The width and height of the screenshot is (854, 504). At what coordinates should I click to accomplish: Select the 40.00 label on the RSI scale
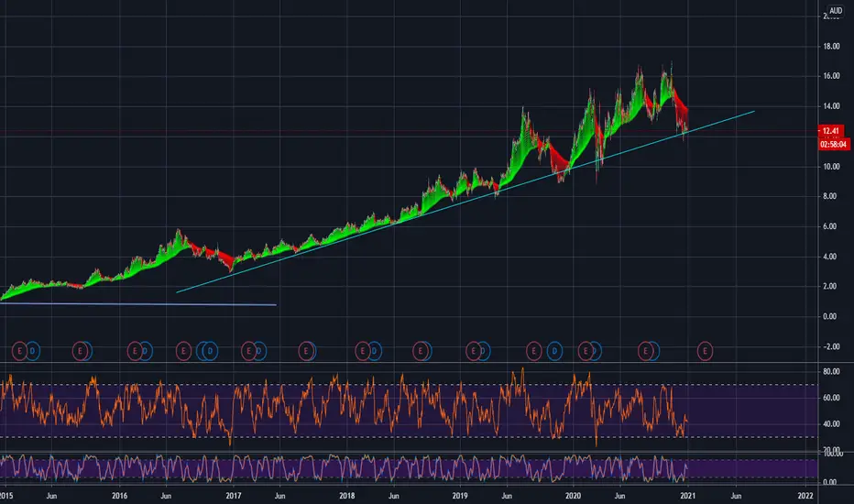pos(831,424)
